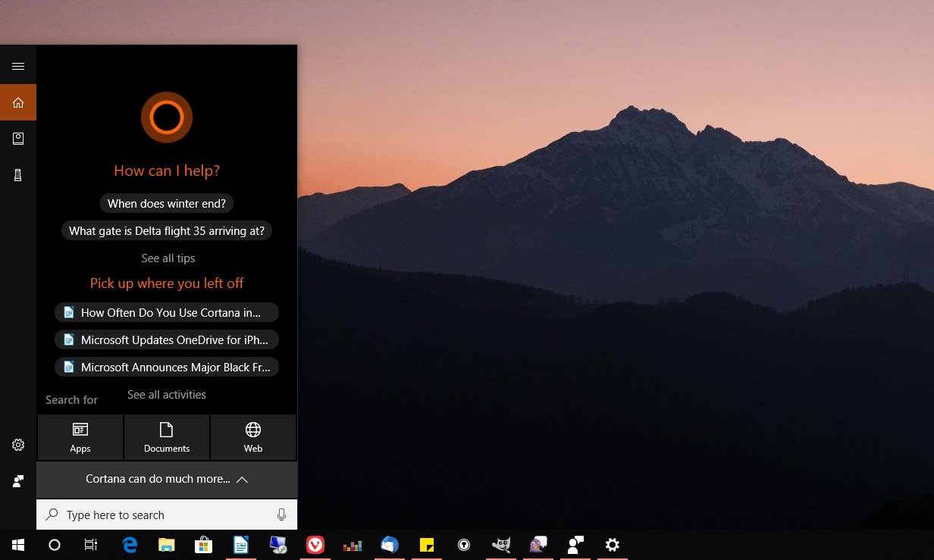Screen dimensions: 934x560
Task: Search within Apps using the Apps filter
Action: 80,437
